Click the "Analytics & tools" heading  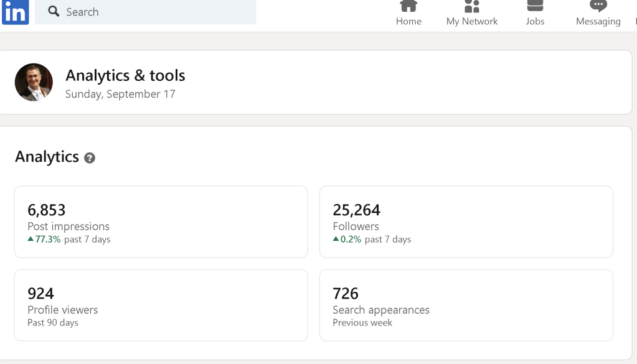[125, 75]
